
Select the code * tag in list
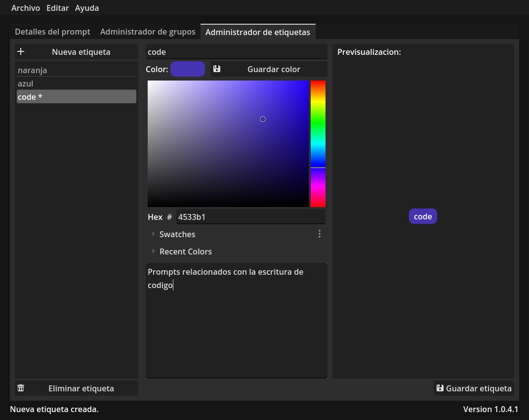[x=77, y=96]
